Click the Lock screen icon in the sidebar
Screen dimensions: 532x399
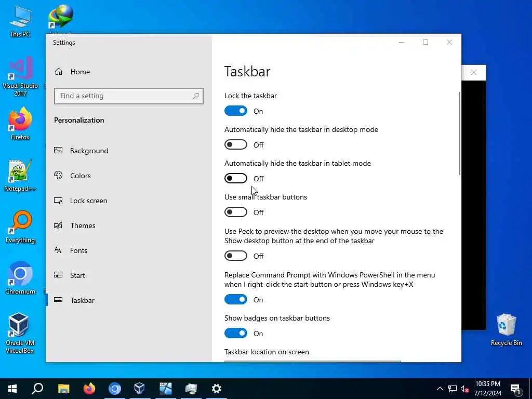58,201
